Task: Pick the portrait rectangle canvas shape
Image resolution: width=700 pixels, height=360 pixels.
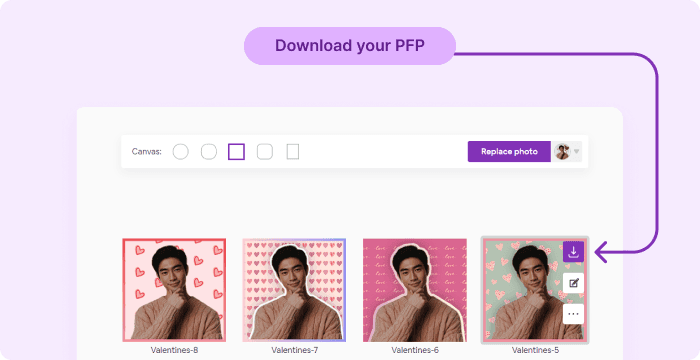Action: point(292,151)
